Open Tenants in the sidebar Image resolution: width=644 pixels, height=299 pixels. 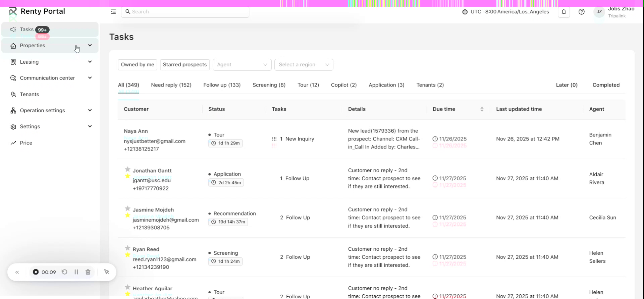click(50, 95)
